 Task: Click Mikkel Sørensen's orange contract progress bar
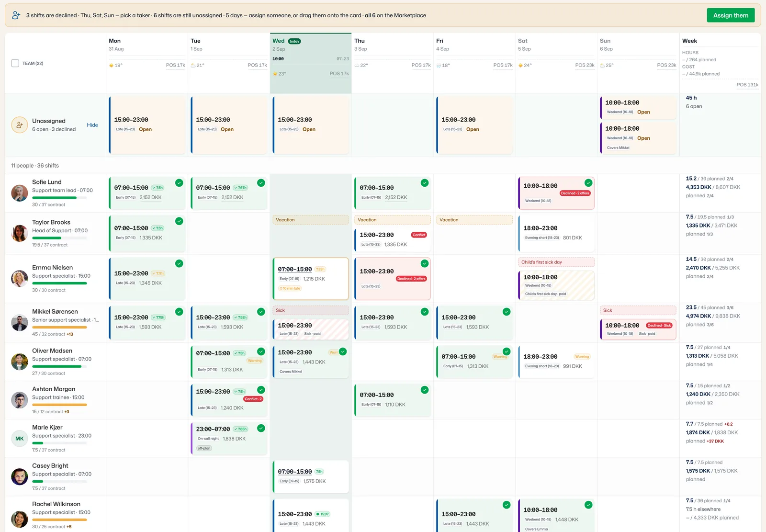click(x=59, y=328)
